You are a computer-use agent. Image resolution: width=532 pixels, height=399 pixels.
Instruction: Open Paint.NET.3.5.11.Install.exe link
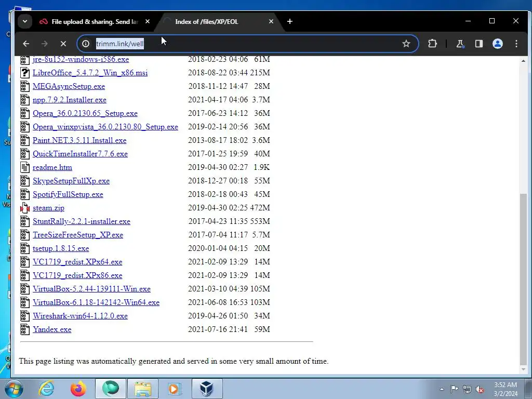point(79,140)
